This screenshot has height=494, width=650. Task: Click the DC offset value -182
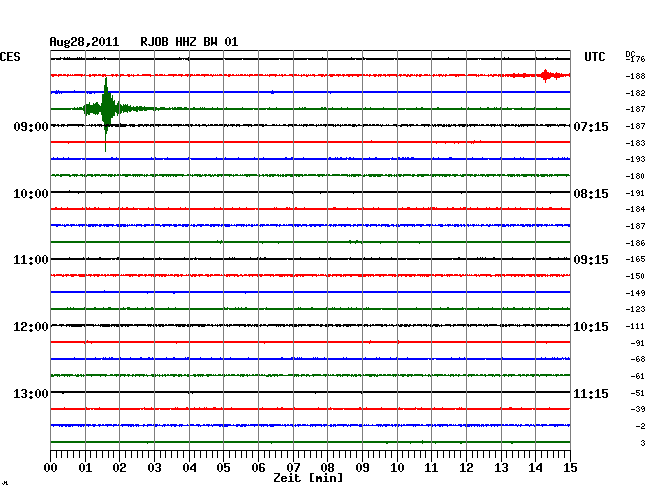635,93
